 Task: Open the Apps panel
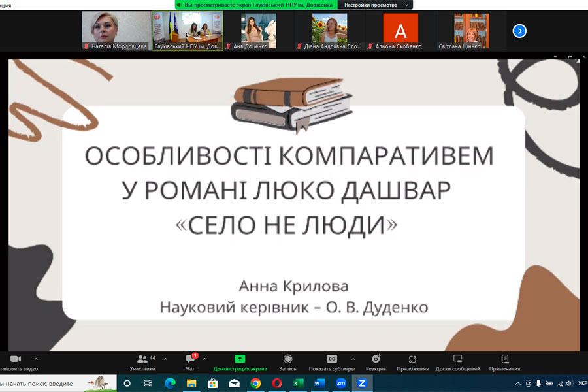pyautogui.click(x=412, y=363)
